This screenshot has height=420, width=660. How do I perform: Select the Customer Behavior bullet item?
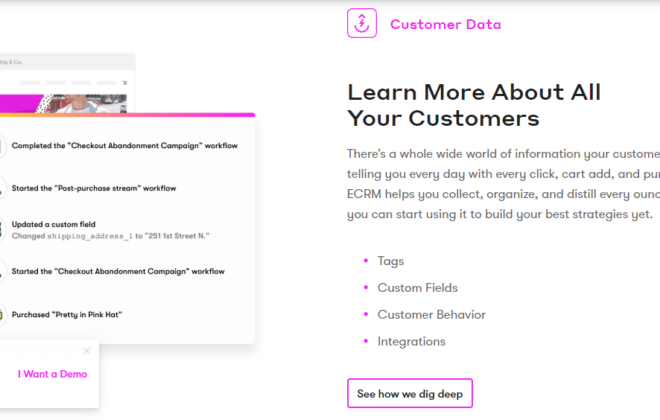coord(431,315)
